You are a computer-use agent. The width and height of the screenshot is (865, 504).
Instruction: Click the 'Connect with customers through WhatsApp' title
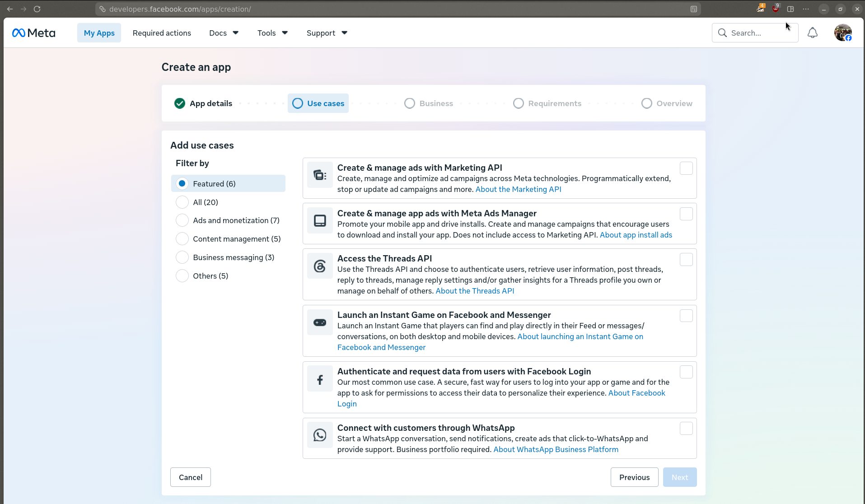point(426,428)
